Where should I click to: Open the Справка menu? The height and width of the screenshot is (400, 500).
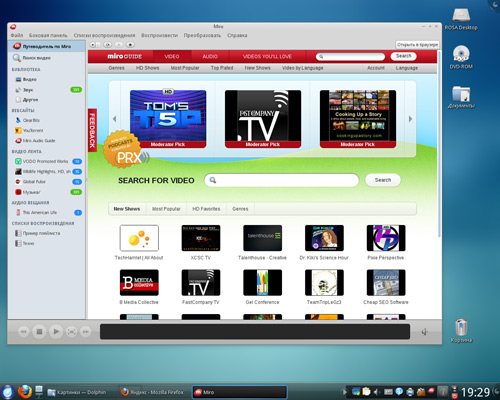tap(237, 35)
